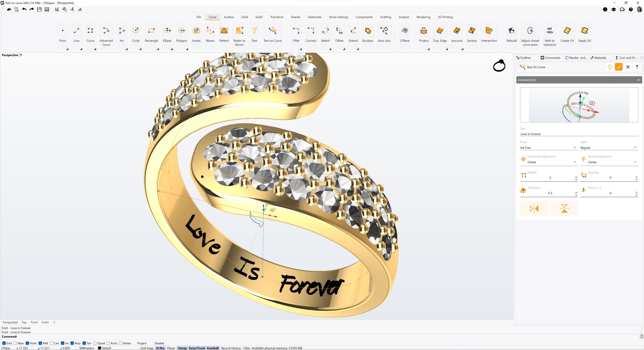Open the Diamonds ribbon tab
Screen dimensions: 644x350
pos(314,17)
